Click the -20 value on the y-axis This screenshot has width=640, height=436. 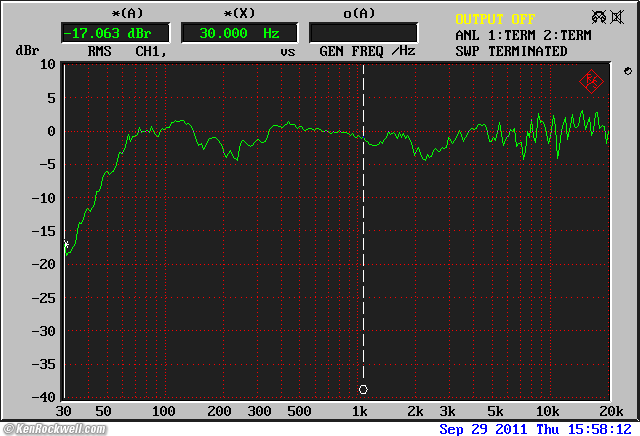pos(44,264)
